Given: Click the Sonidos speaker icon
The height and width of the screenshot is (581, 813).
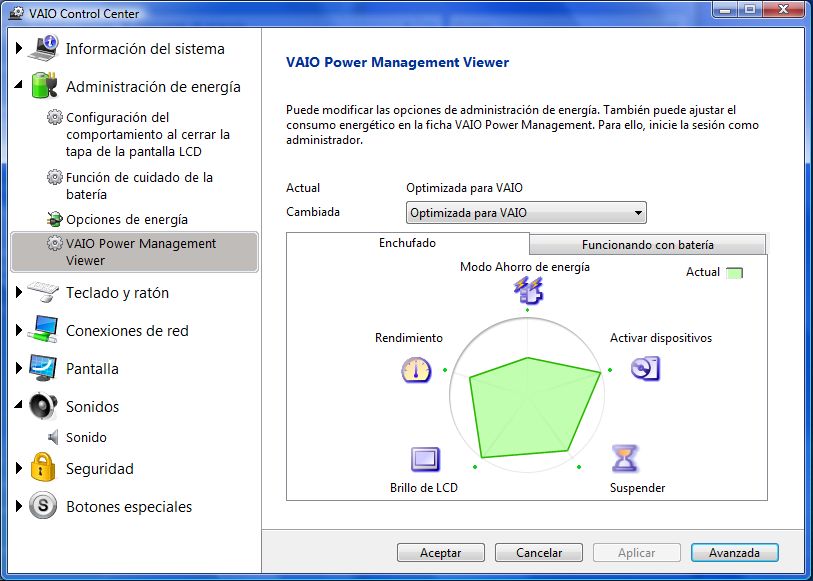Looking at the screenshot, I should (x=43, y=406).
